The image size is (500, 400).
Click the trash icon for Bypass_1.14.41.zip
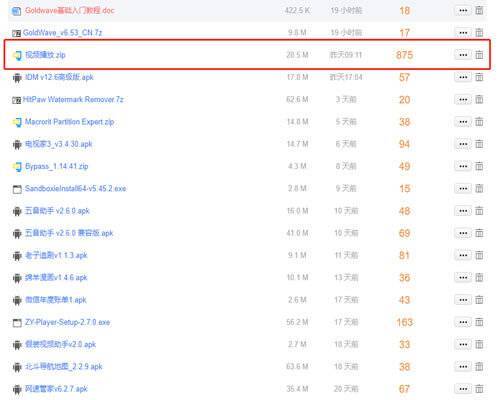(479, 166)
